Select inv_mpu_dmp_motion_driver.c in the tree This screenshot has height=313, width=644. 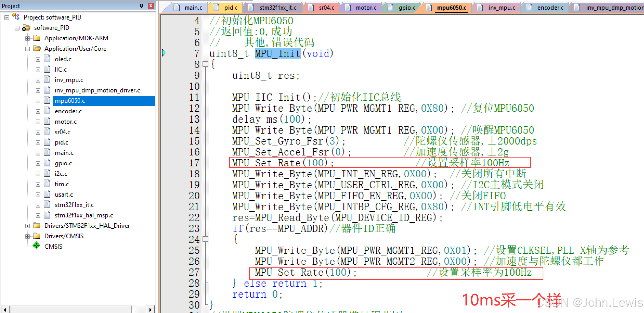click(97, 90)
